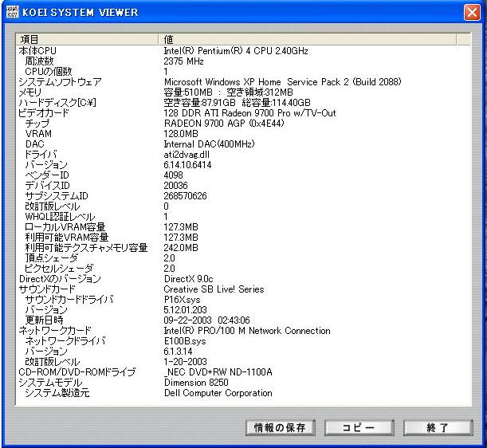This screenshot has height=448, width=487.
Task: Select the Dimension 8250 value
Action: tap(196, 383)
